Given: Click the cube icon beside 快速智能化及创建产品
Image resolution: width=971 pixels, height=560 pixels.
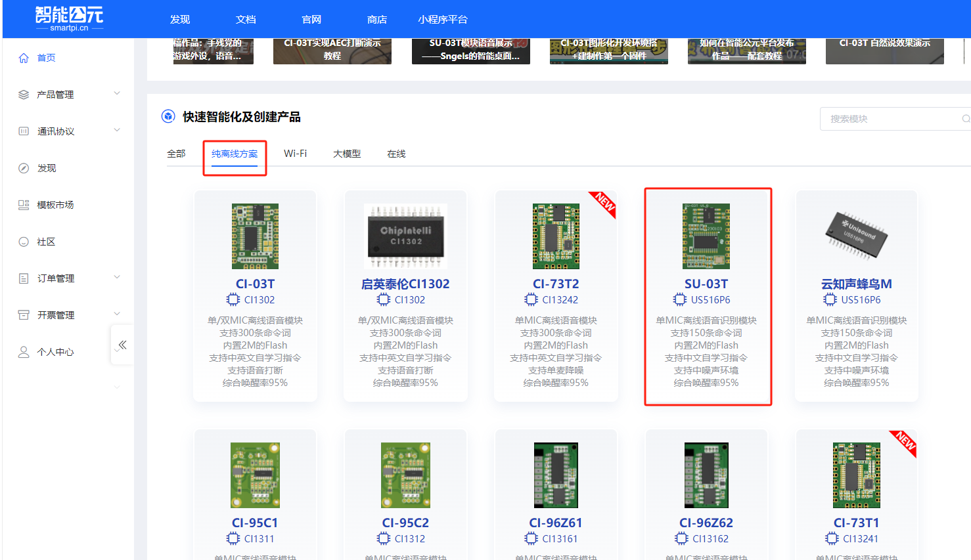Looking at the screenshot, I should [168, 116].
